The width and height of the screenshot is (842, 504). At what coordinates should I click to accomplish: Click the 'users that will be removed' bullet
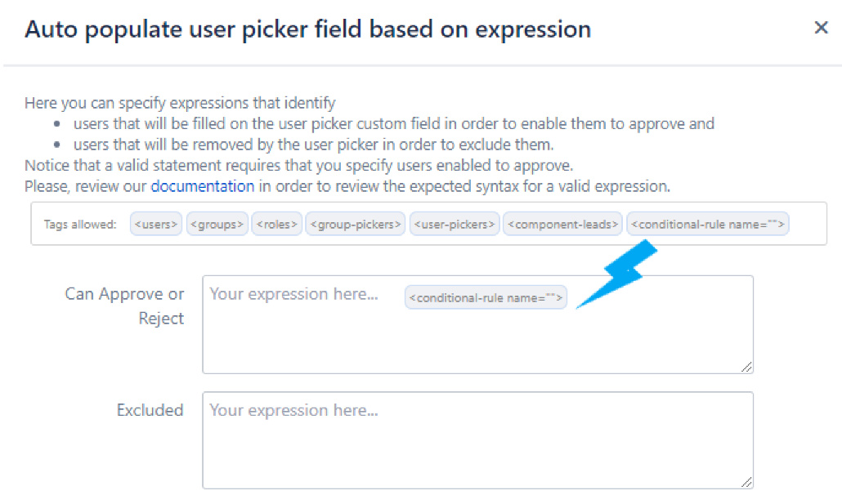tap(313, 145)
